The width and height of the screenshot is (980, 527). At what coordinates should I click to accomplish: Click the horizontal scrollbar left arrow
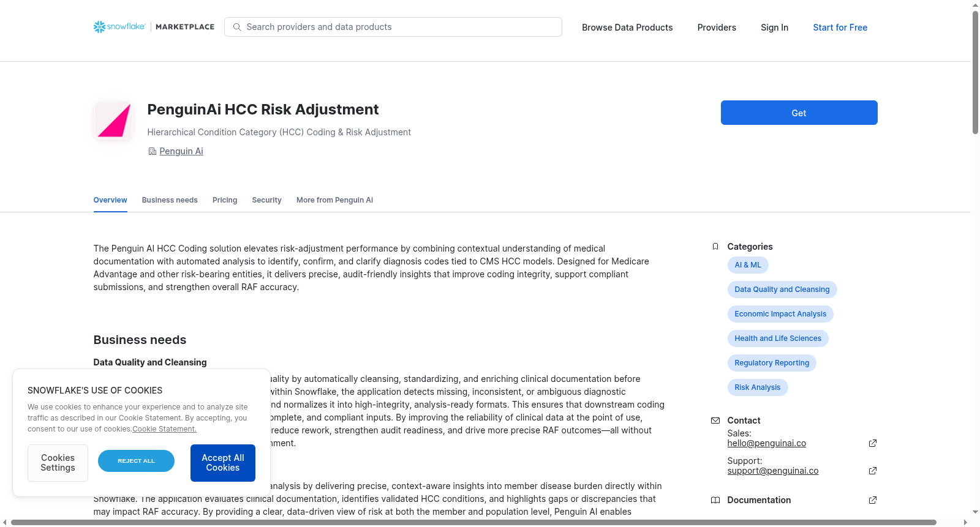click(x=5, y=522)
